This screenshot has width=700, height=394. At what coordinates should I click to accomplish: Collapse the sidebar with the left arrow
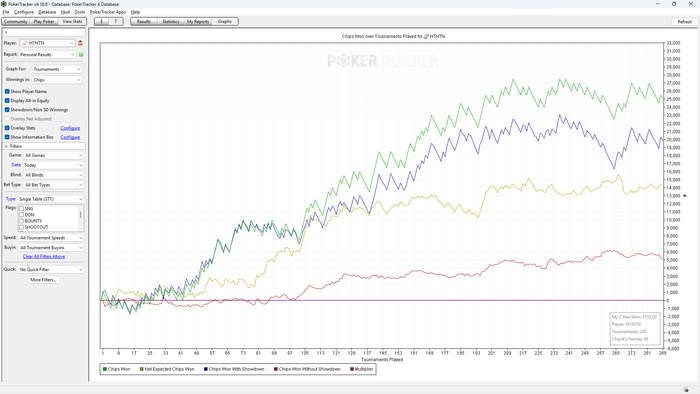pos(6,33)
